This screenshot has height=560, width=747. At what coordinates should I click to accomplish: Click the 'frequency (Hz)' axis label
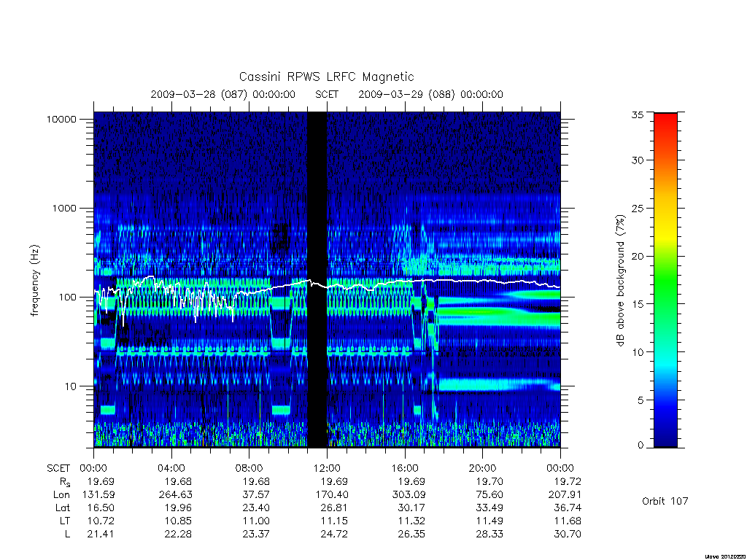(x=35, y=281)
